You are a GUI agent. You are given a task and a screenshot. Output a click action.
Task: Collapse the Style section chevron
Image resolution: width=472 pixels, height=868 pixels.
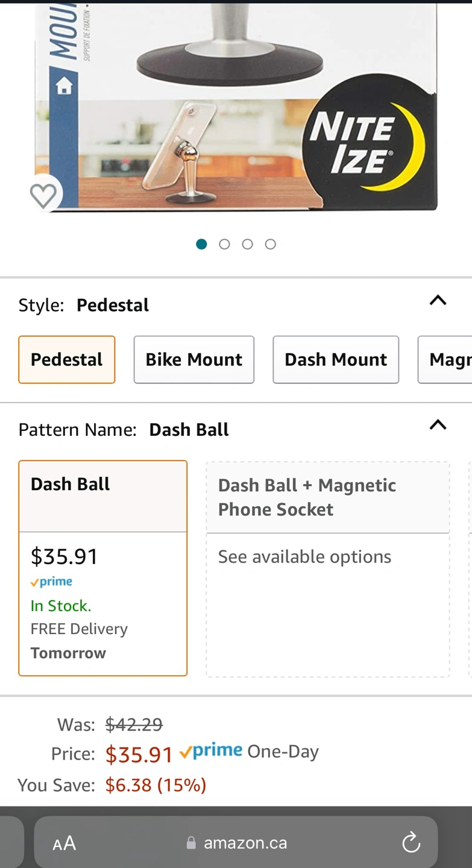pos(438,300)
